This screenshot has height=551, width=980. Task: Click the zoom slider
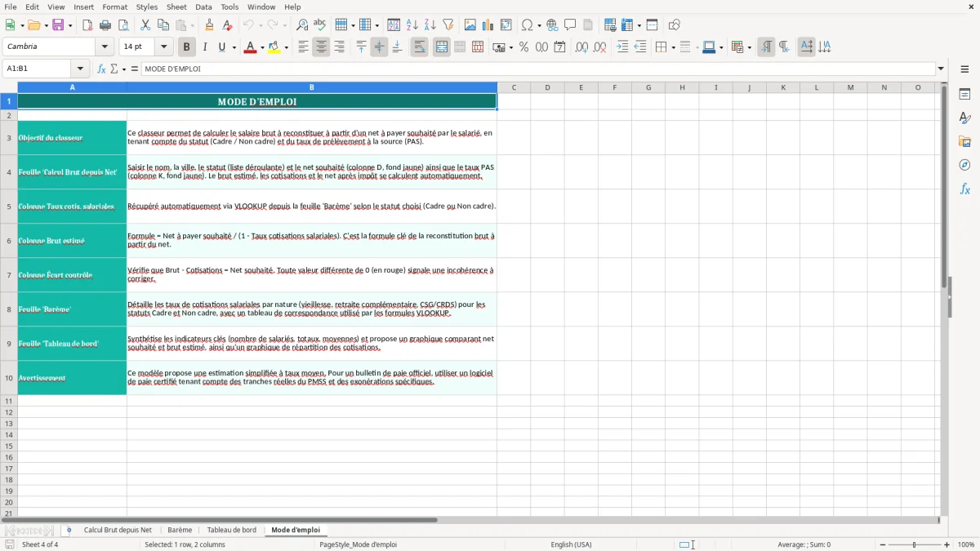click(x=915, y=544)
